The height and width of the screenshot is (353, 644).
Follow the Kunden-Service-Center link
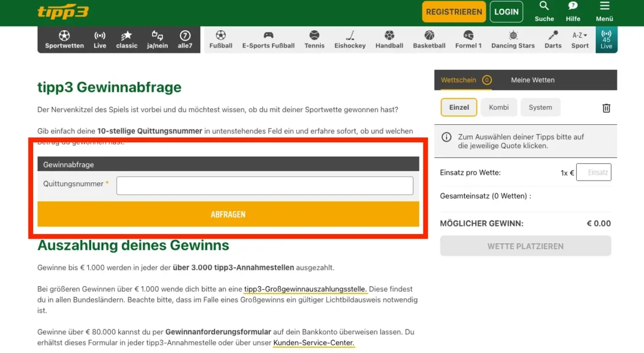pos(313,343)
